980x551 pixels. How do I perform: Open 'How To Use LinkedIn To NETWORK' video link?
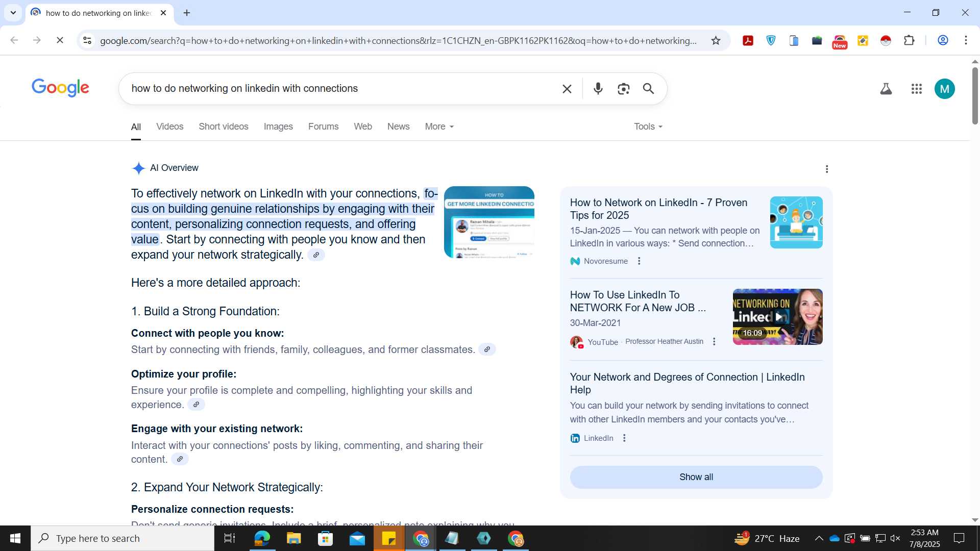[638, 302]
